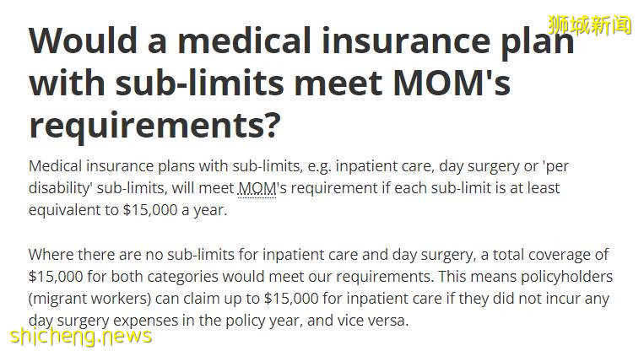Click the word "disability'" in first paragraph
Viewport: 644px width, 351px height.
[x=61, y=188]
